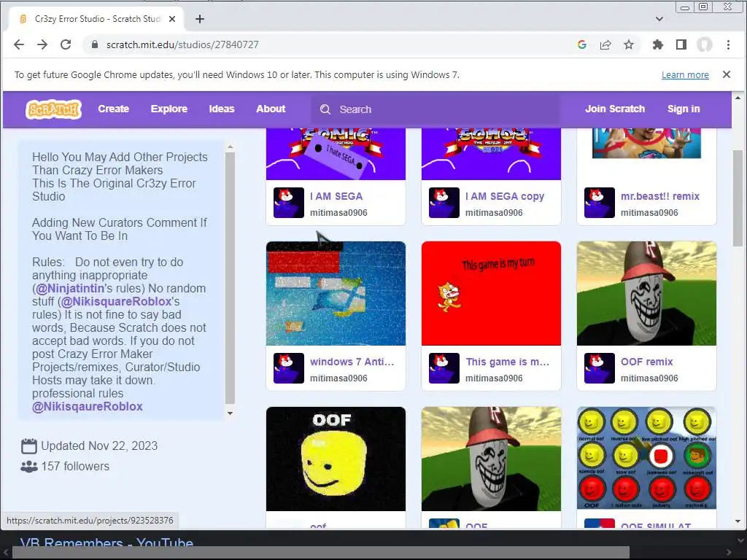Click the padlock site info icon
The width and height of the screenshot is (747, 560).
click(95, 44)
